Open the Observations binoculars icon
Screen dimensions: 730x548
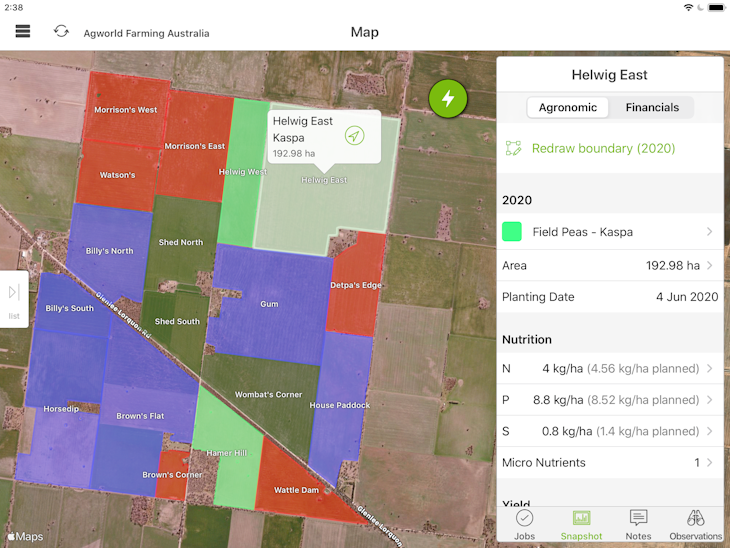click(x=695, y=518)
